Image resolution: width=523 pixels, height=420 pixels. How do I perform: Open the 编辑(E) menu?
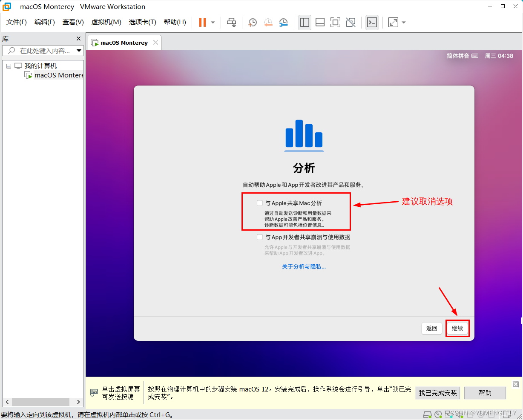pos(45,22)
